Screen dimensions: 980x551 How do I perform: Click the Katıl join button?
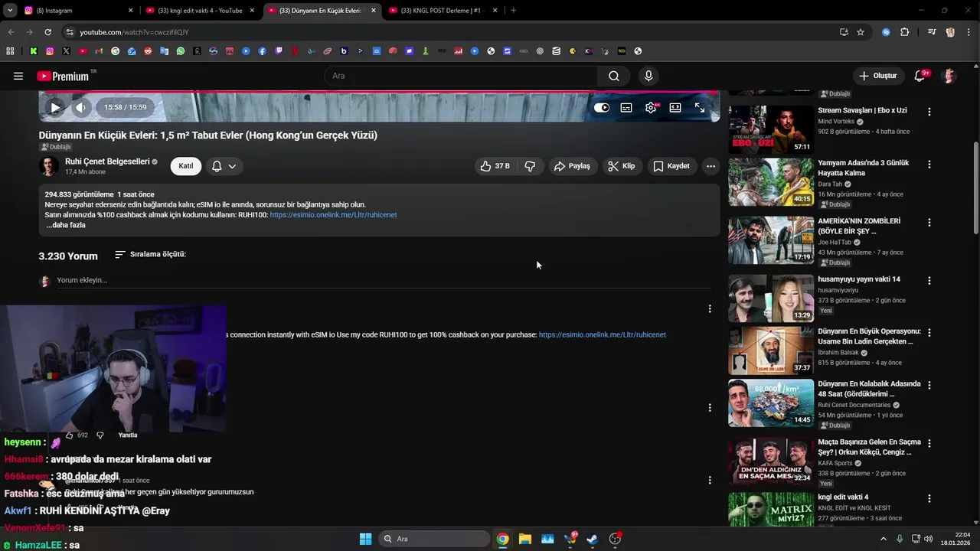[186, 166]
